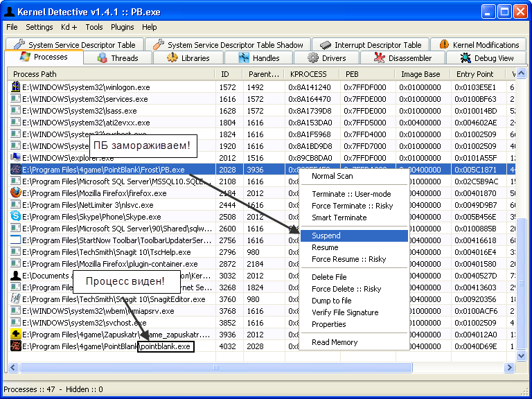
Task: Click the vertical scrollbar up arrow
Action: 521,73
